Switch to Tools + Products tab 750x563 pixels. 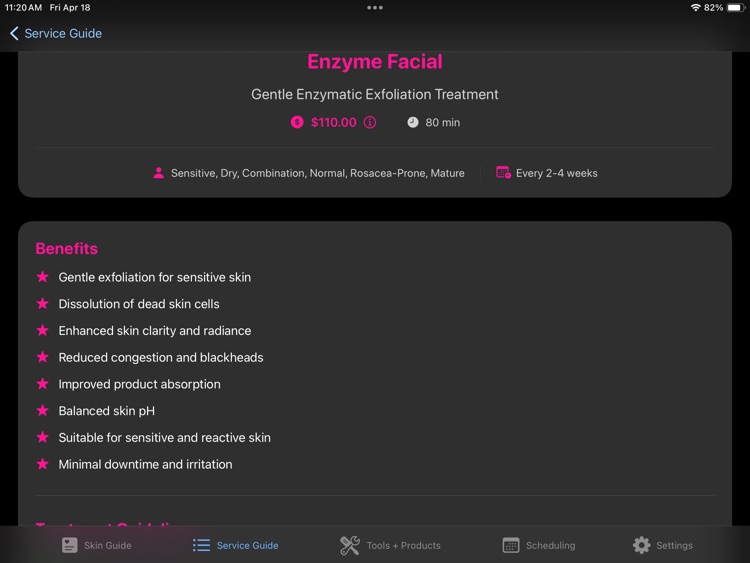coord(390,545)
